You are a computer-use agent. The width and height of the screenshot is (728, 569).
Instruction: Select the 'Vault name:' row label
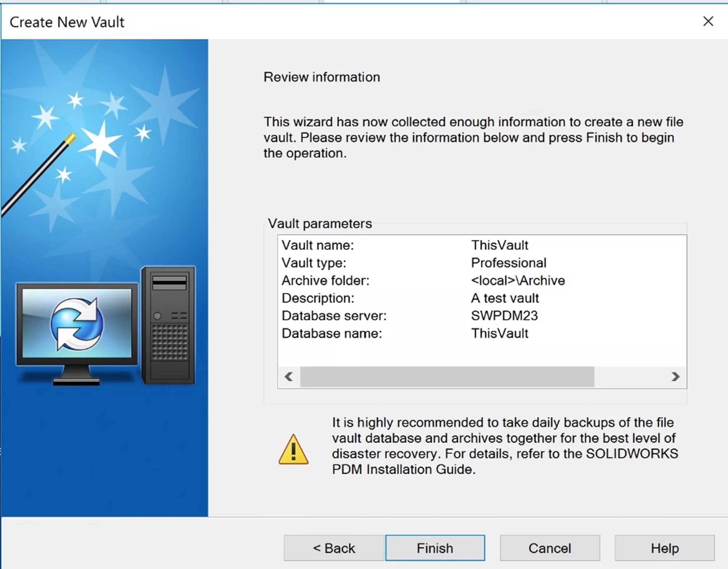pyautogui.click(x=318, y=245)
